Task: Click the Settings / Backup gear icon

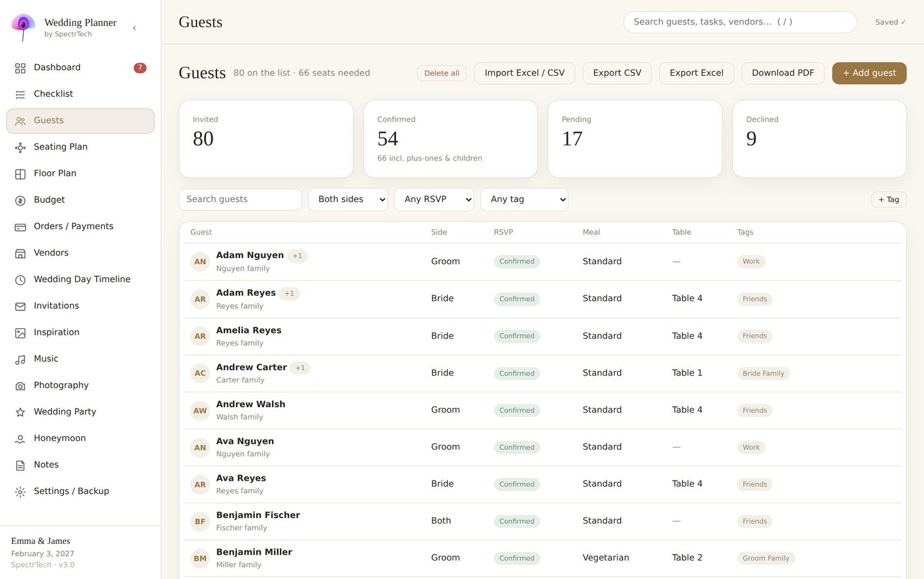Action: [x=20, y=492]
